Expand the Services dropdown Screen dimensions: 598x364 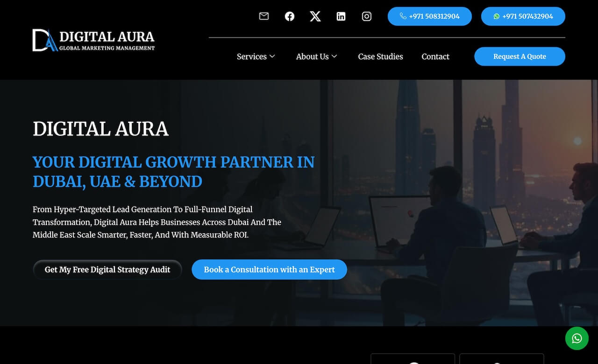coord(252,56)
